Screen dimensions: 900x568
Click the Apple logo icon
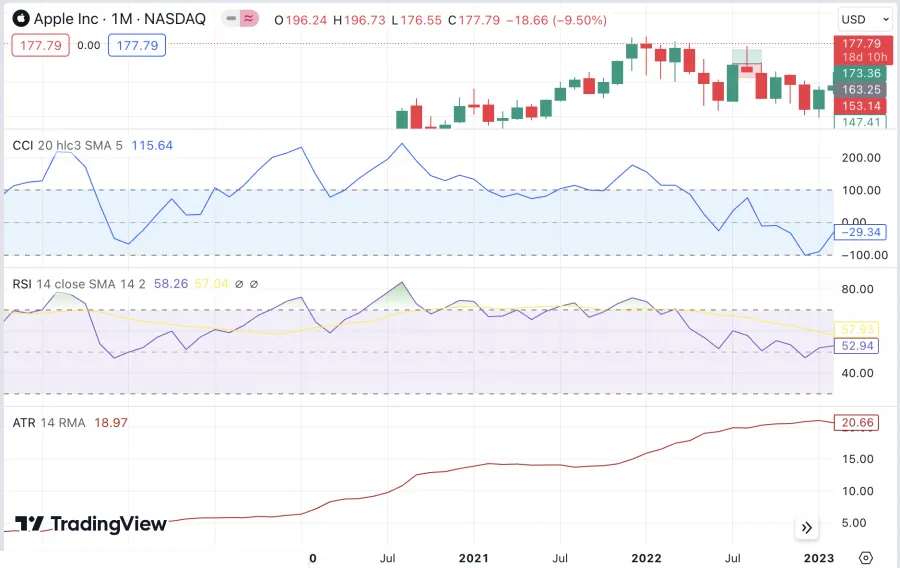(x=20, y=18)
